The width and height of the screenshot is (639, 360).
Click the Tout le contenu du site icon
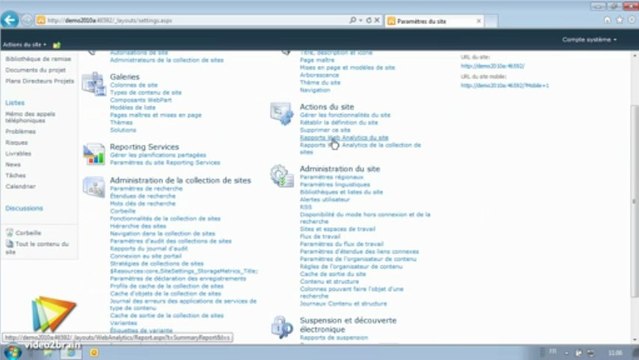(x=10, y=244)
